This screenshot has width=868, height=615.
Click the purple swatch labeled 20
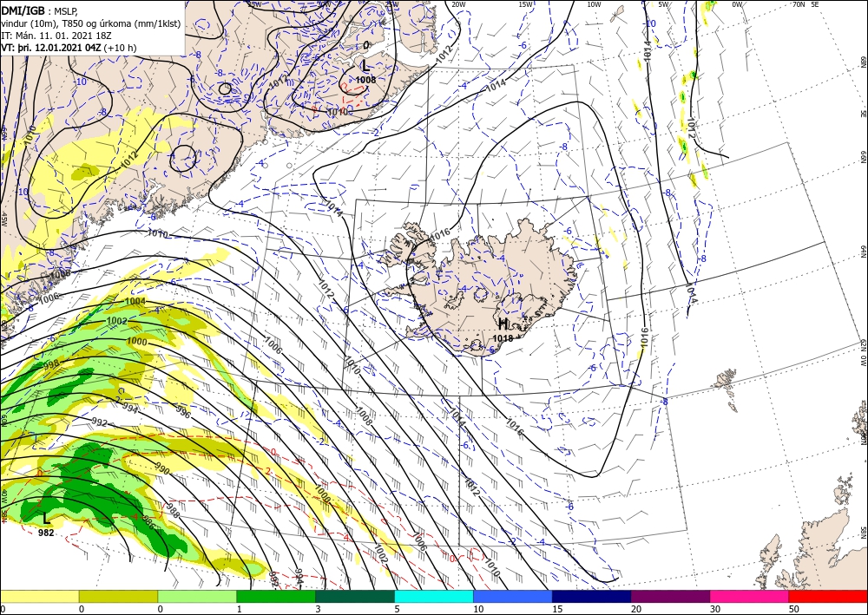tap(670, 596)
